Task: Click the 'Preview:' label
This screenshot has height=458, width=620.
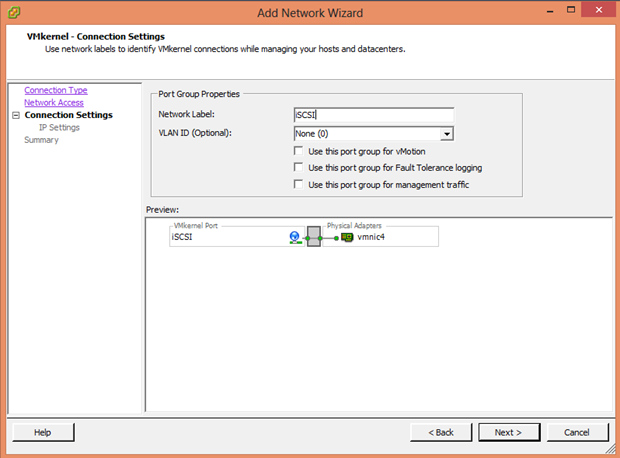Action: pyautogui.click(x=163, y=210)
